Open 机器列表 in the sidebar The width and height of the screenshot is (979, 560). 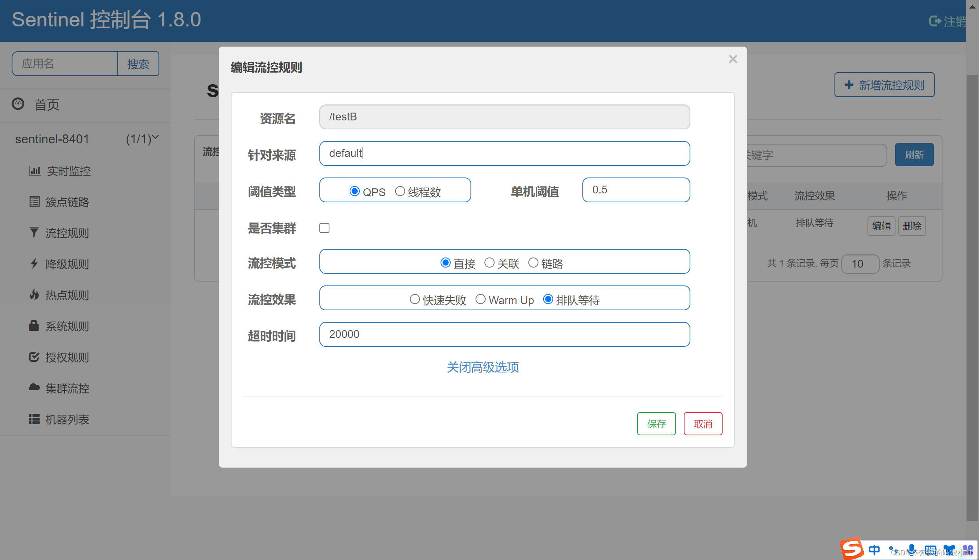coord(67,419)
